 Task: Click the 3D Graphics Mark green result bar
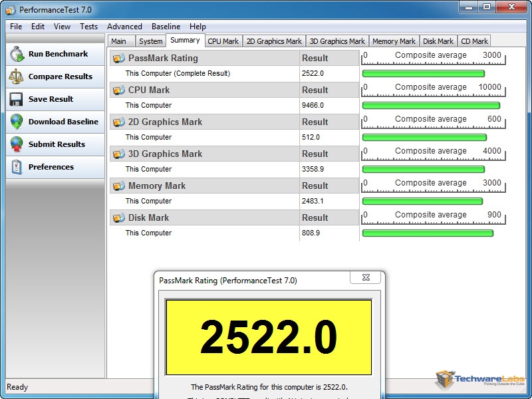click(x=424, y=170)
